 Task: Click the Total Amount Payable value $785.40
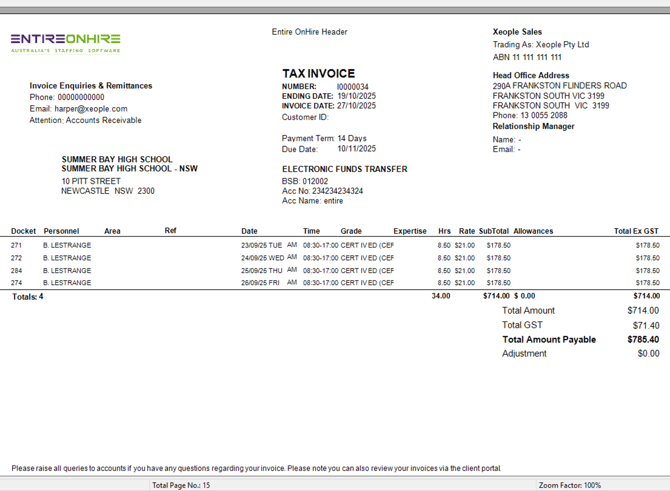(643, 340)
